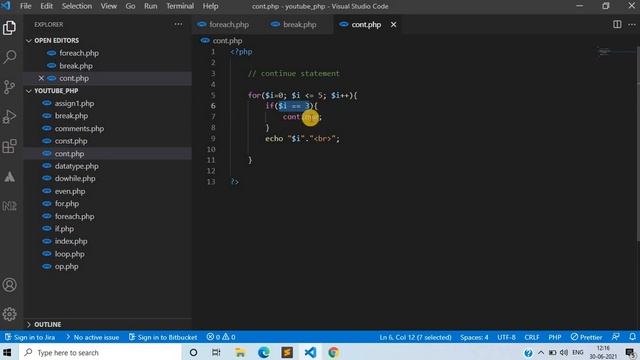Click the volume icon in system tray
This screenshot has height=360, width=640.
coord(564,352)
